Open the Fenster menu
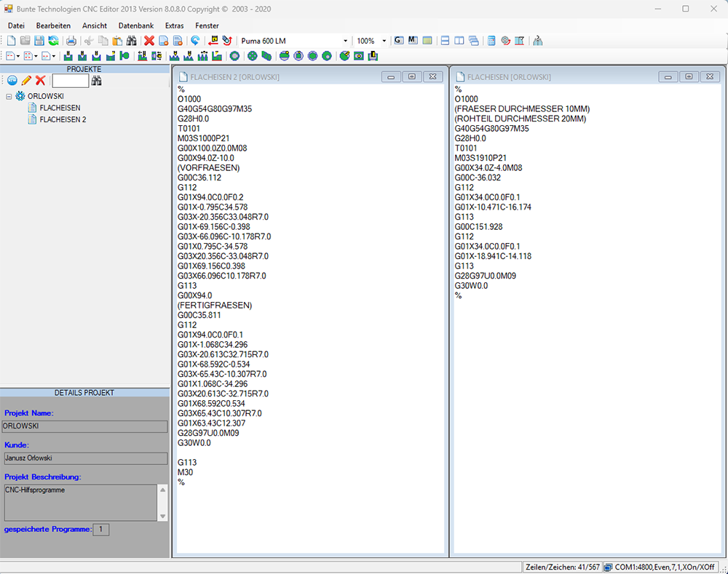The image size is (728, 574). [x=207, y=25]
